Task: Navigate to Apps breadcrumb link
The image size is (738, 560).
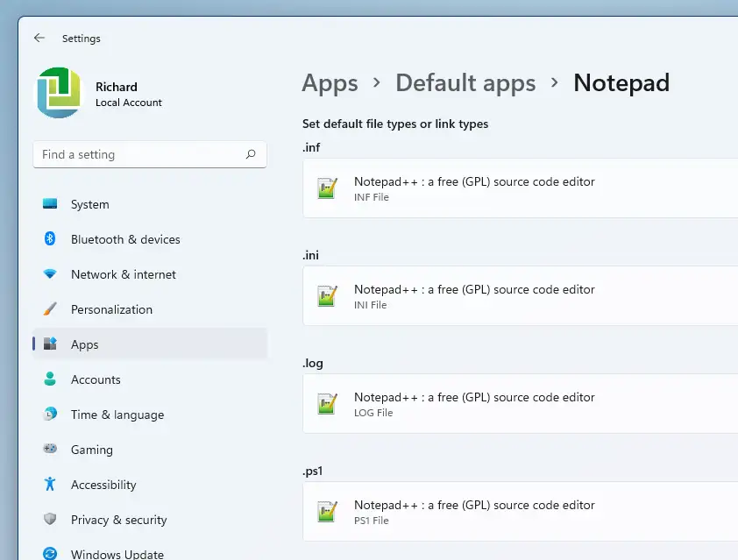Action: [x=330, y=83]
